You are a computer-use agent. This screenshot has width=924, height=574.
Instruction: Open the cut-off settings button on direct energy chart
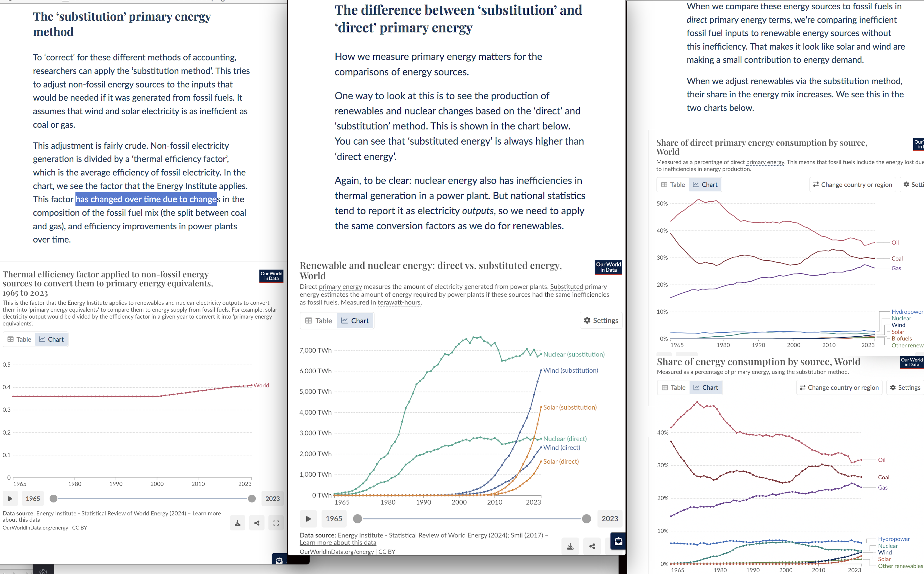tap(913, 185)
